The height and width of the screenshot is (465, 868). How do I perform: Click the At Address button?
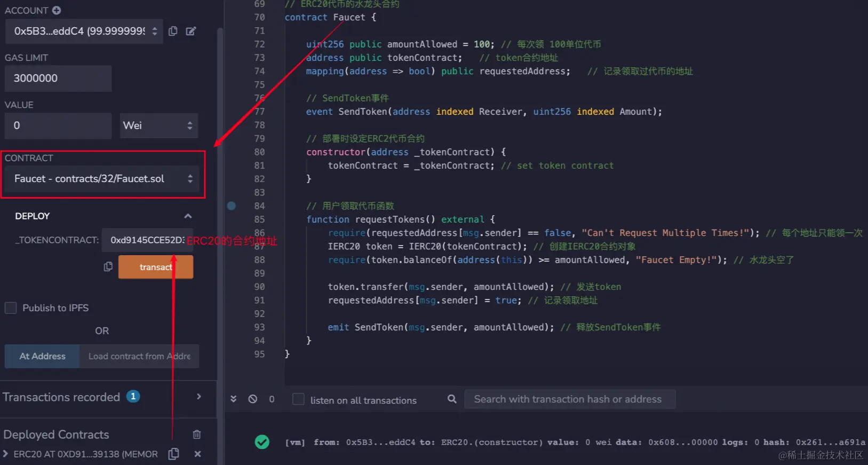[42, 356]
